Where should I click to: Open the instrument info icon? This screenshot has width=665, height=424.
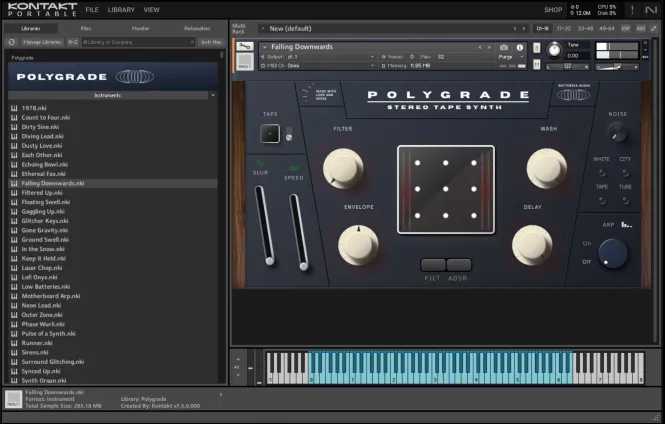(520, 47)
